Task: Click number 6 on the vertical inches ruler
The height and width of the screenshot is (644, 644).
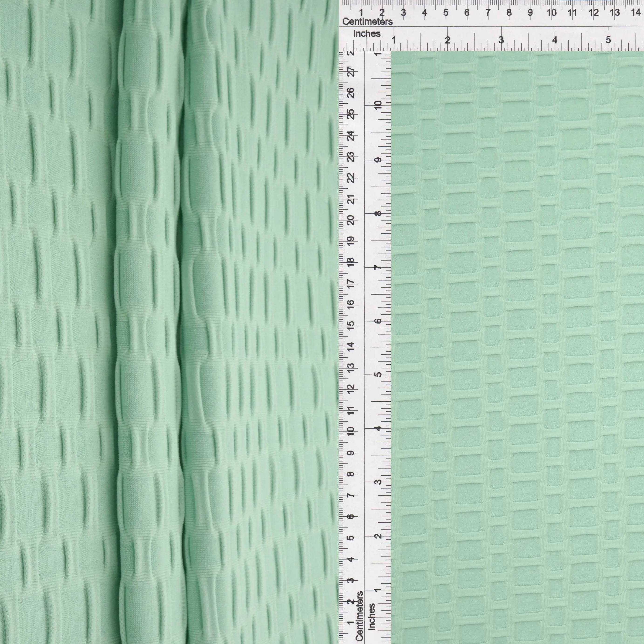Action: click(x=378, y=321)
